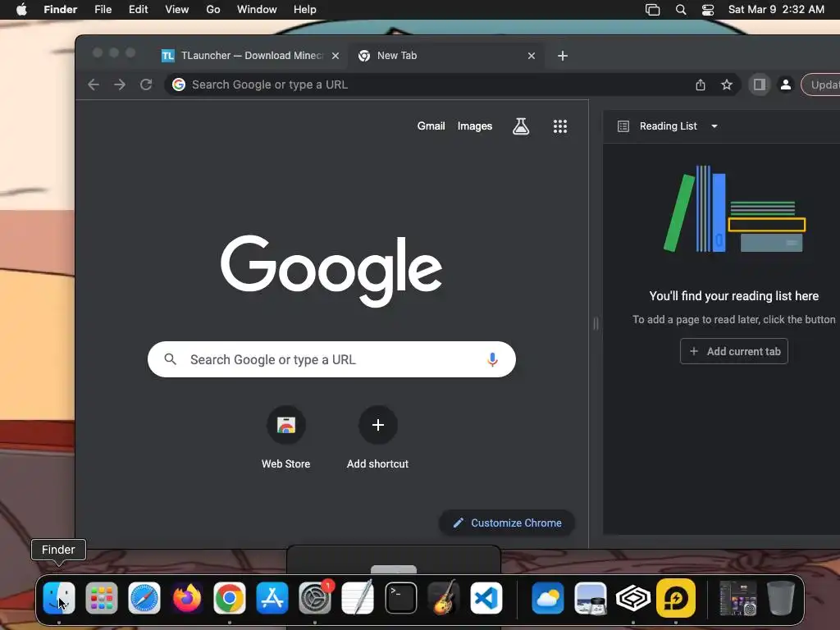
Task: Close the TLauncher tab
Action: click(336, 56)
